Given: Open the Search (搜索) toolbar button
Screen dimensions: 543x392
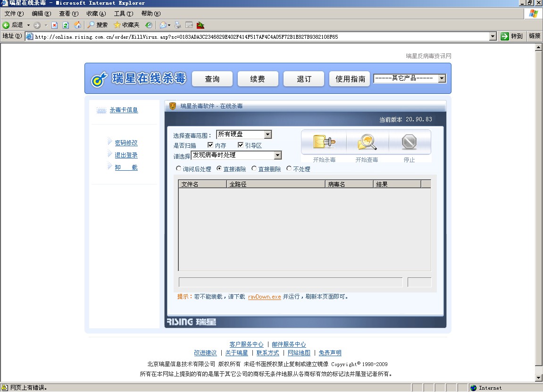Looking at the screenshot, I should point(97,25).
